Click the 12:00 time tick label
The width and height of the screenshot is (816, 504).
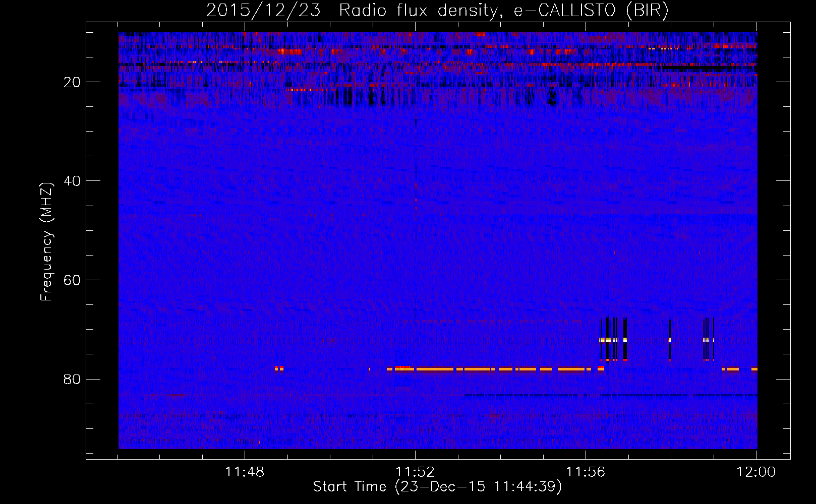(756, 472)
